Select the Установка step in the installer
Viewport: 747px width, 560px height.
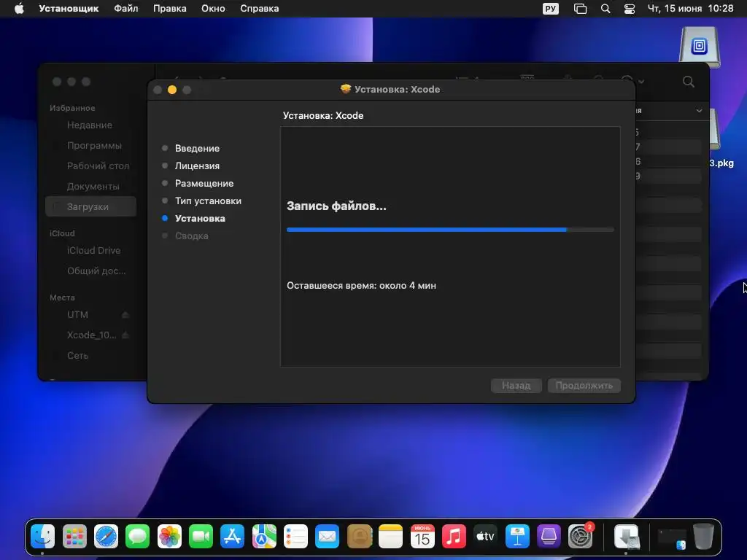tap(200, 219)
